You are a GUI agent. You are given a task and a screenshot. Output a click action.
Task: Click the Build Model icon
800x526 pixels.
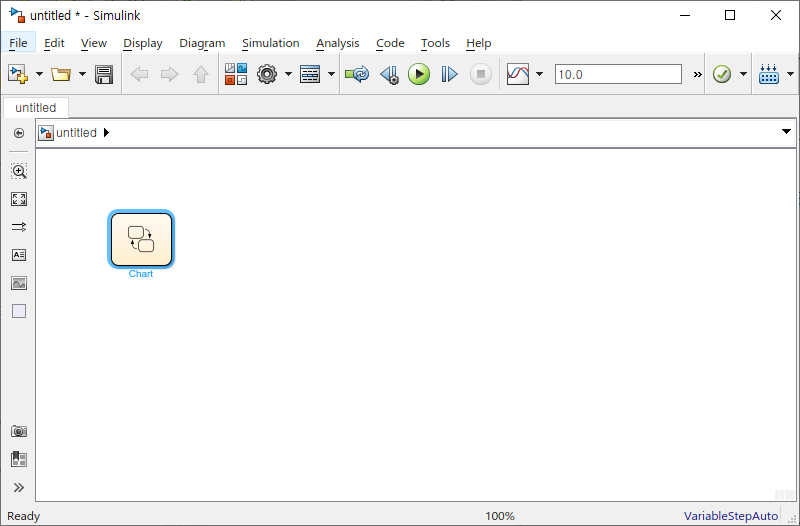click(x=769, y=74)
